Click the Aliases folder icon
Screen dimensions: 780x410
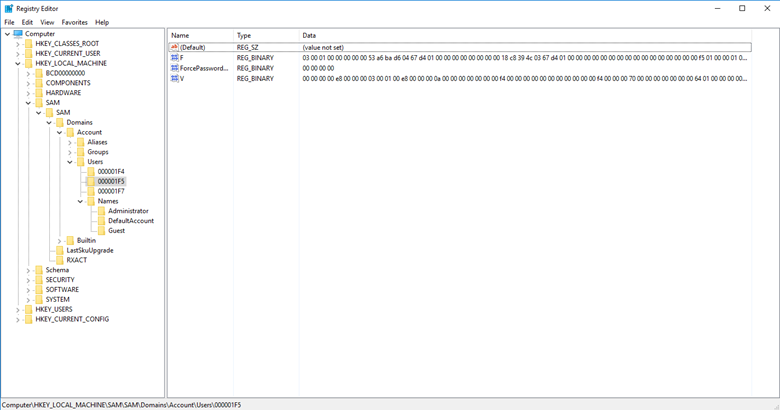point(81,142)
